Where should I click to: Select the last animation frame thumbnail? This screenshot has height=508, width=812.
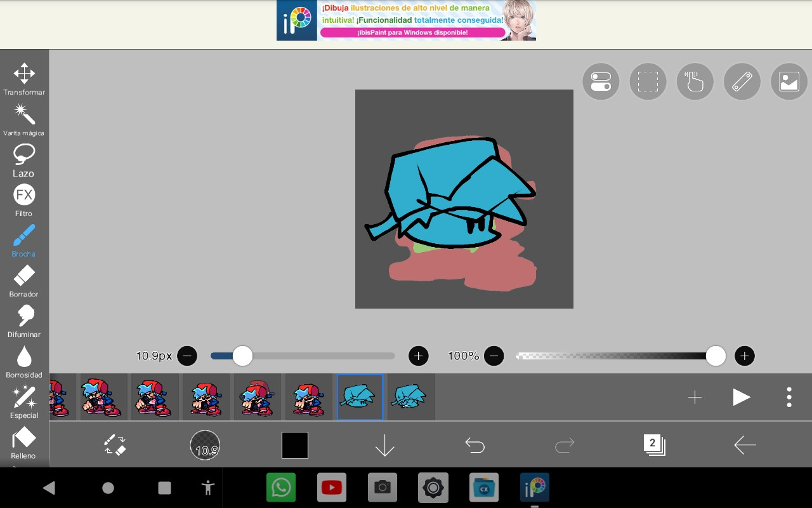[x=411, y=397]
